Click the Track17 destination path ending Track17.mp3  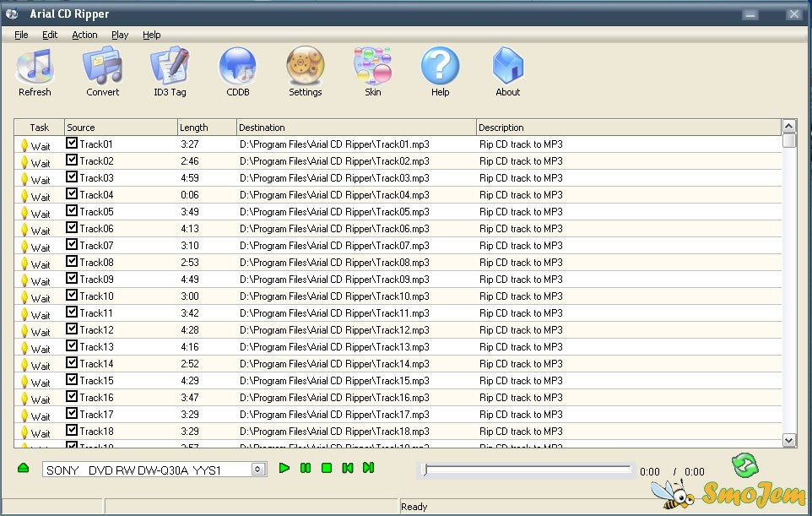(334, 415)
